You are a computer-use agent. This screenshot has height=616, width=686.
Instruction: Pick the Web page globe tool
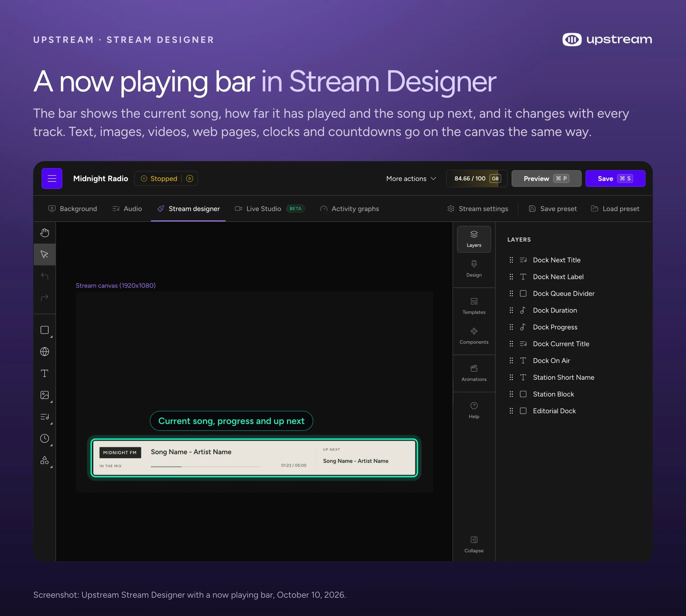pyautogui.click(x=45, y=352)
